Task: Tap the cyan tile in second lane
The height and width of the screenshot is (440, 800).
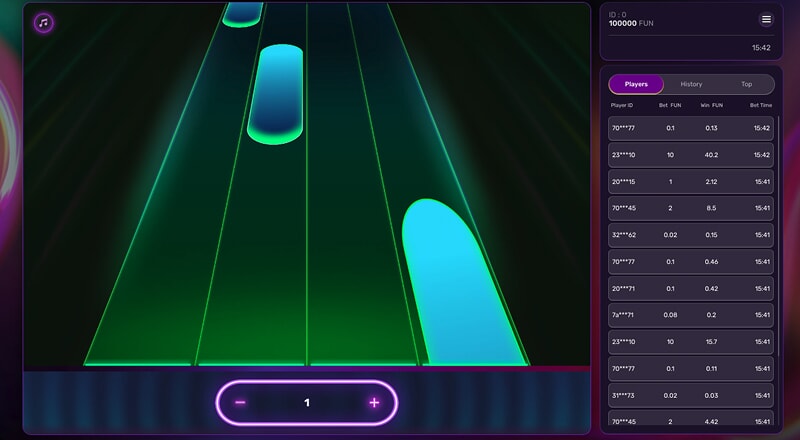Action: click(275, 92)
